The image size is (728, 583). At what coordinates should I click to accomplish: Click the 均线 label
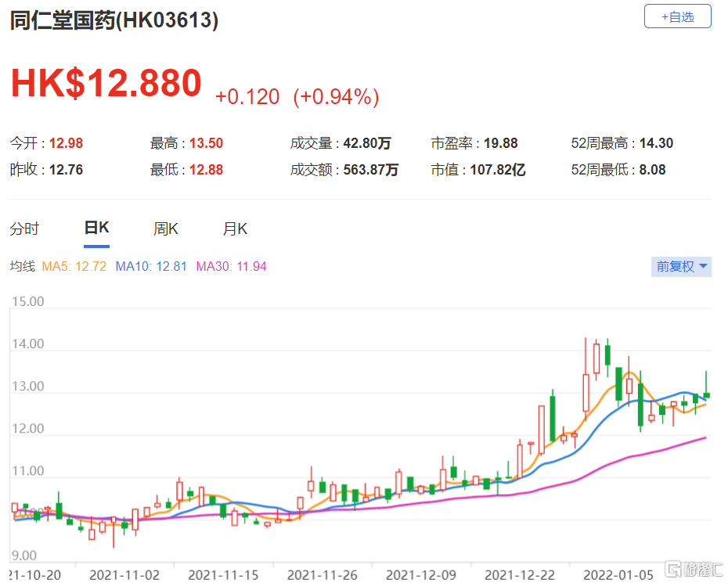click(x=22, y=266)
